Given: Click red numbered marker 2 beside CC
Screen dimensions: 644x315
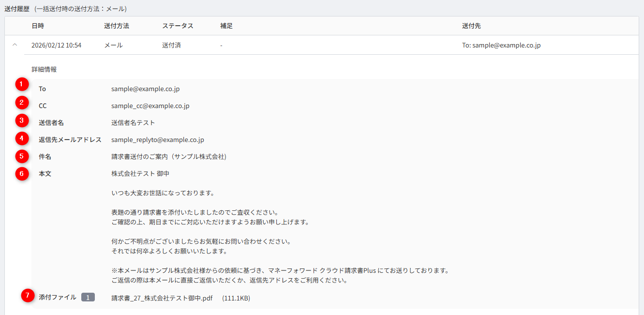Looking at the screenshot, I should pyautogui.click(x=22, y=102).
